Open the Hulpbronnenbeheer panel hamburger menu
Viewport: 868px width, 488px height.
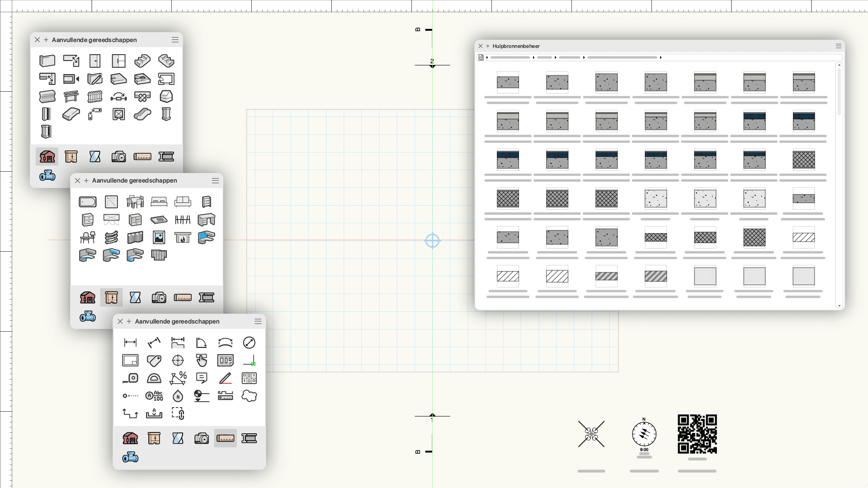pyautogui.click(x=839, y=46)
